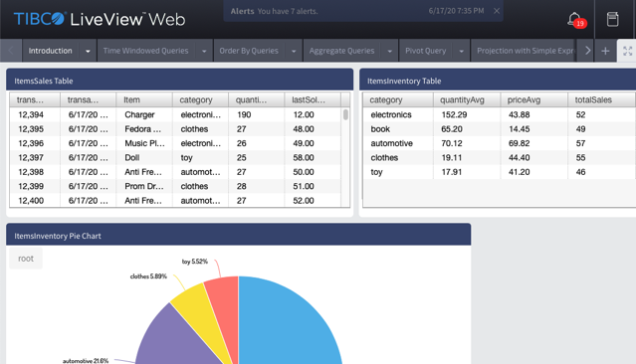Open Introduction tab dropdown arrow
Screen dimensions: 636x364
88,51
